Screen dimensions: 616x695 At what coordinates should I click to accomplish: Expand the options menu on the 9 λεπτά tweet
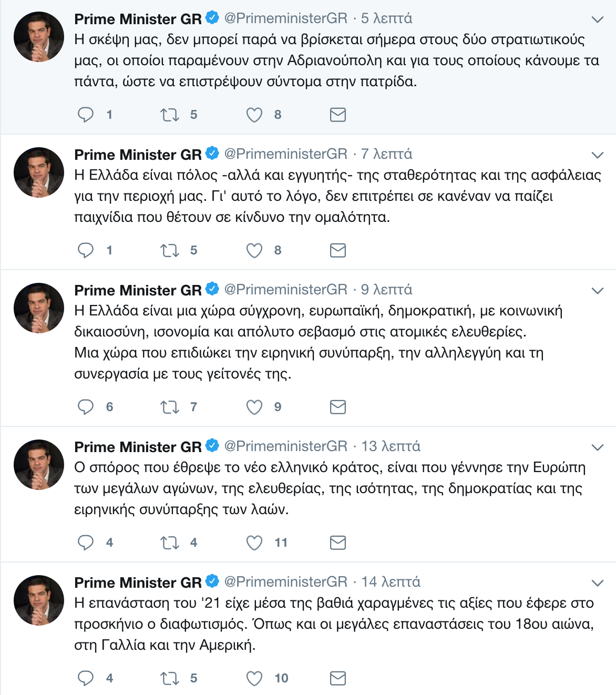tap(597, 291)
